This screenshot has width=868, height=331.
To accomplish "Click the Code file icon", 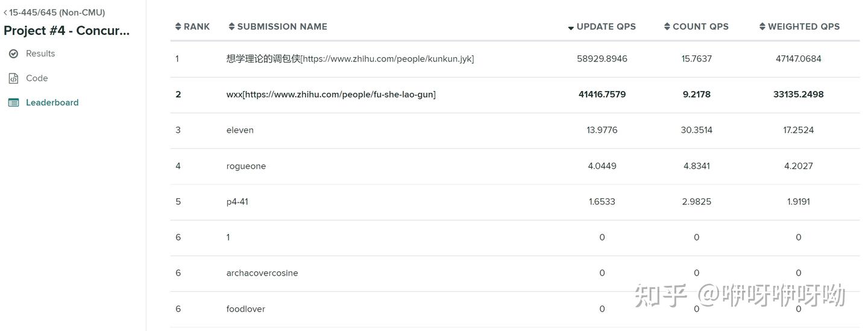I will tap(13, 78).
